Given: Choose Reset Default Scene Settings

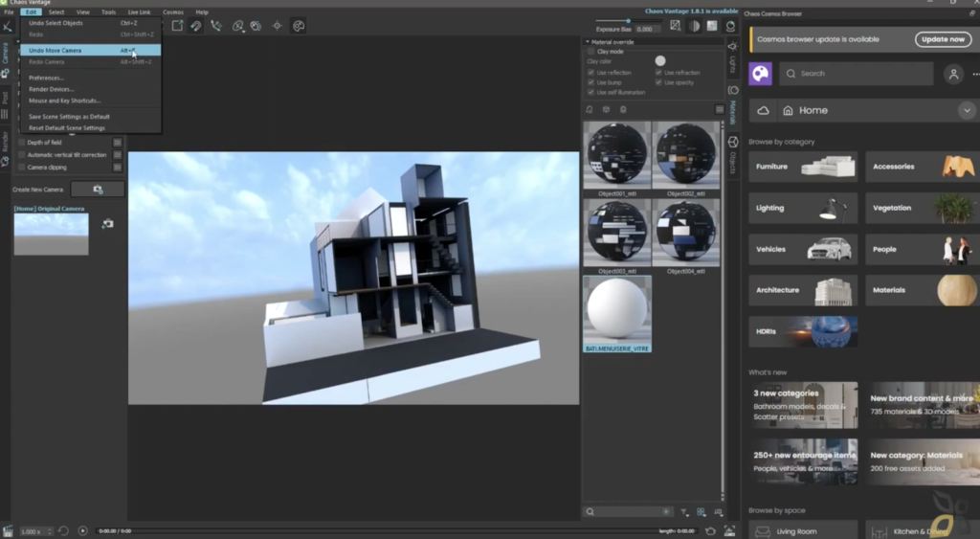Looking at the screenshot, I should coord(91,128).
